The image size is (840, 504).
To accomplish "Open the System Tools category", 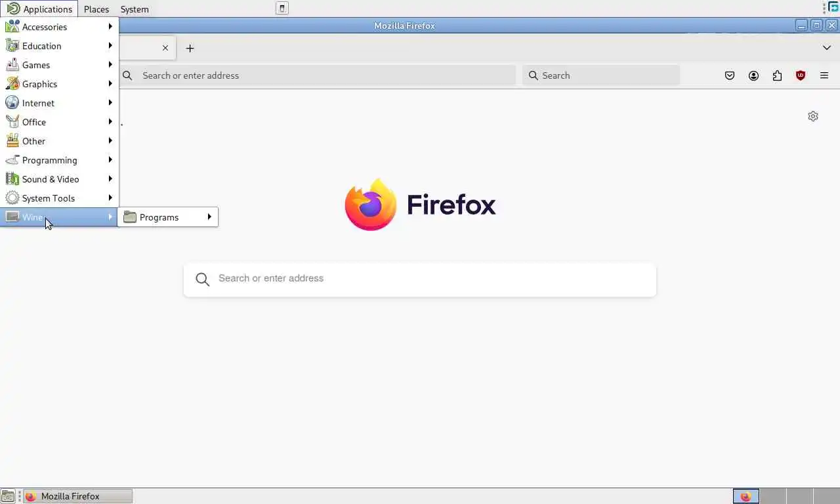I will [59, 198].
